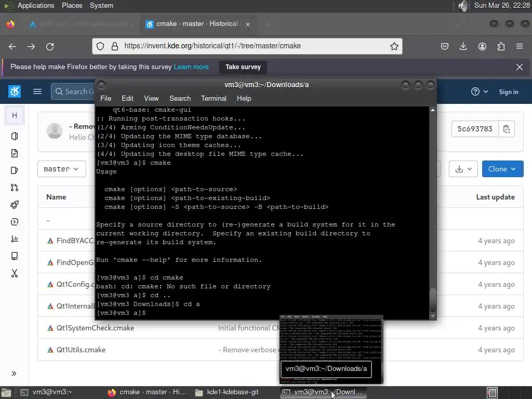Open the Firefox application menu
The height and width of the screenshot is (399, 532).
pyautogui.click(x=520, y=46)
